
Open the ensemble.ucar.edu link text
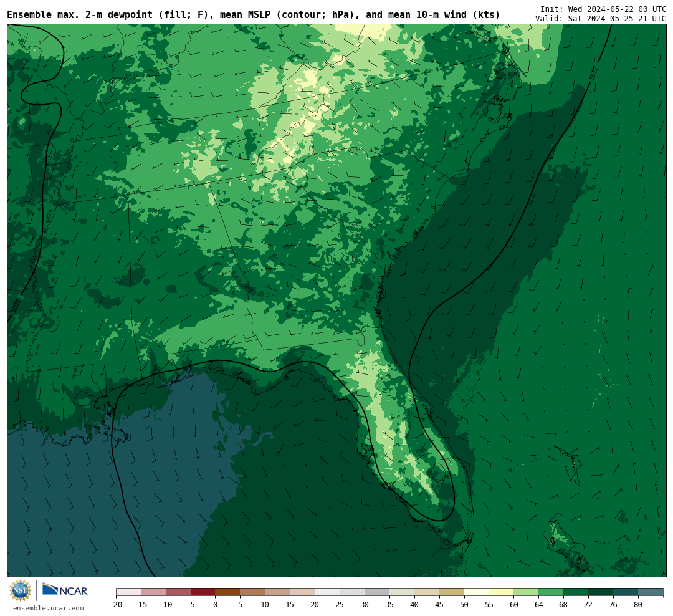click(x=48, y=608)
